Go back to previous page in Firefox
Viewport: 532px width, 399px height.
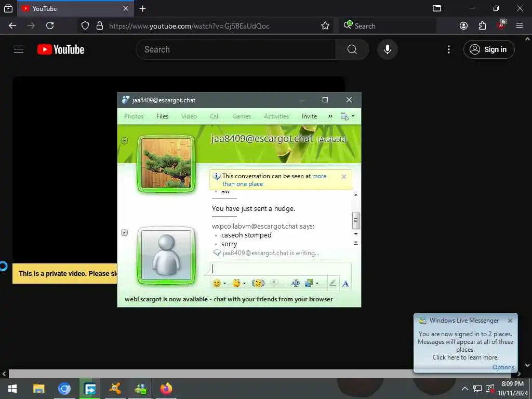click(x=12, y=26)
